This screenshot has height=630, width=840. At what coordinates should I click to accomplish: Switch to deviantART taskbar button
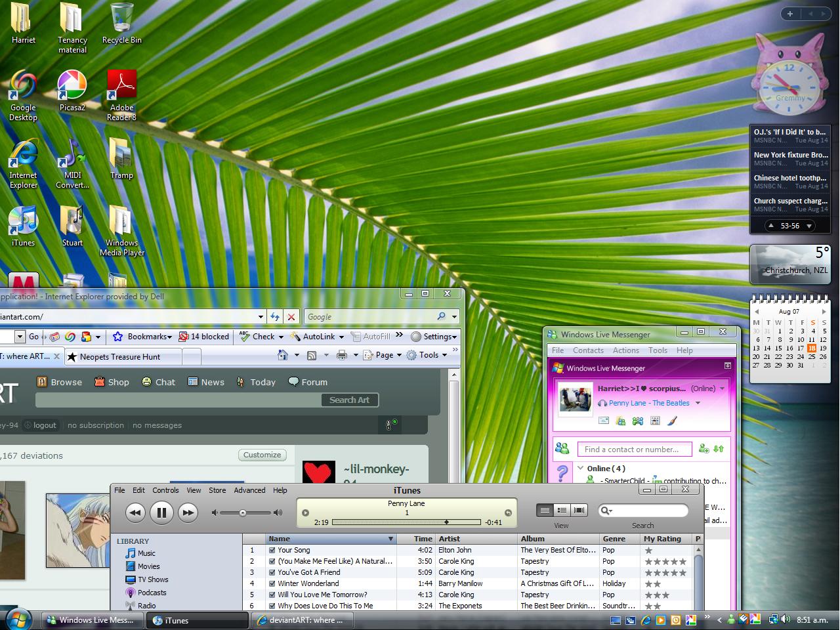click(303, 620)
